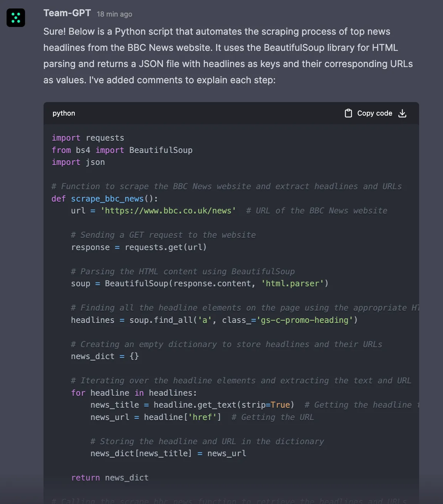Click the scrape_bbc_news function name
Image resolution: width=443 pixels, height=504 pixels.
pos(107,199)
